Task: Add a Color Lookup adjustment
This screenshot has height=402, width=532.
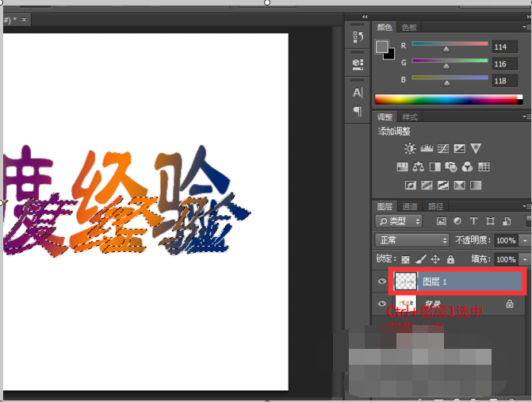Action: pyautogui.click(x=484, y=167)
